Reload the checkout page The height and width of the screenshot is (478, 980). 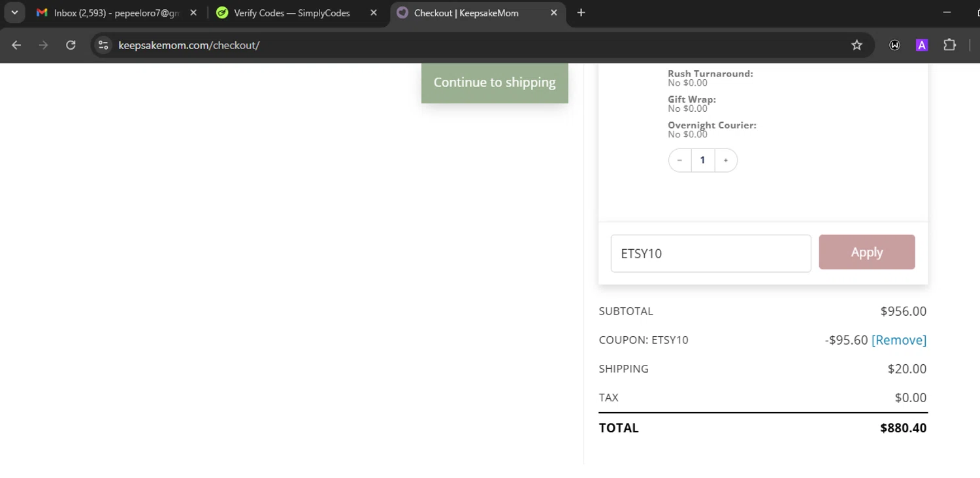pyautogui.click(x=71, y=45)
